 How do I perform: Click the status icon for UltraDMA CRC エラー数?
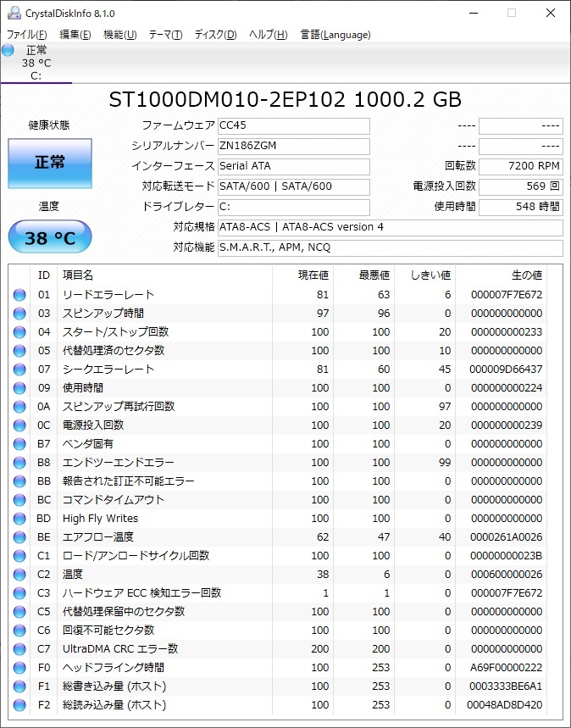click(x=19, y=649)
